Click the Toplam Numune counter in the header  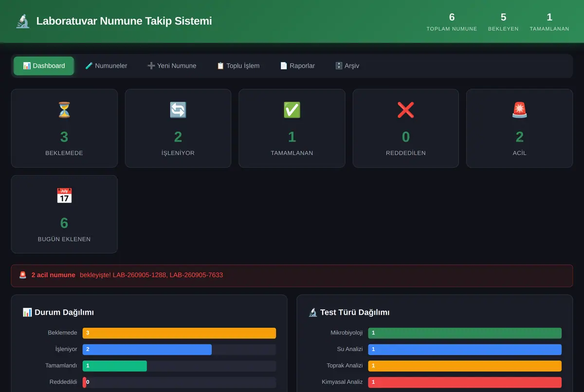(x=452, y=22)
